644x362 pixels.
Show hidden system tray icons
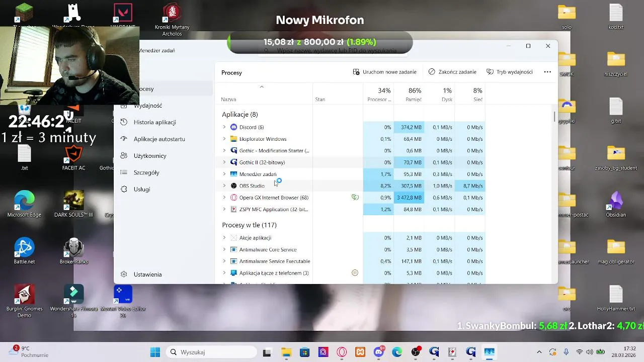[539, 352]
